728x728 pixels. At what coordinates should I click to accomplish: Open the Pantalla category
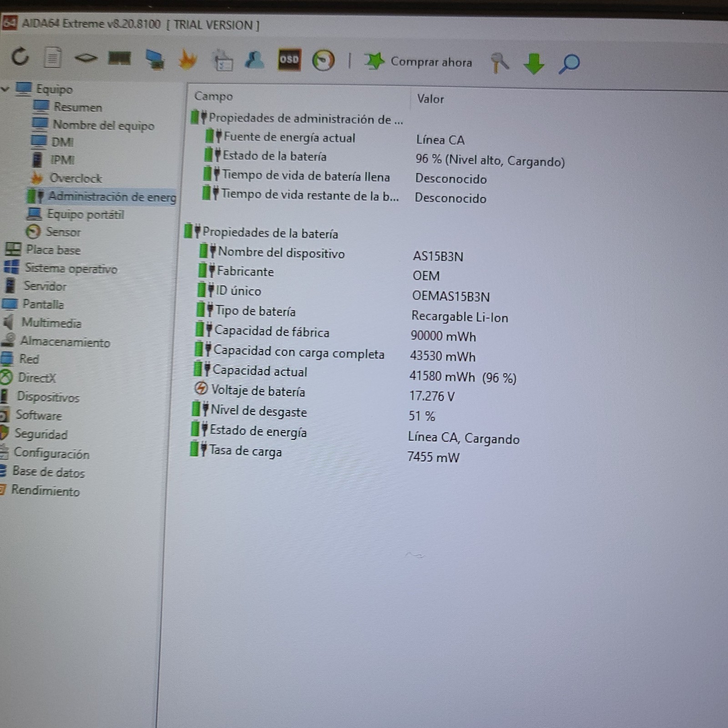click(43, 304)
